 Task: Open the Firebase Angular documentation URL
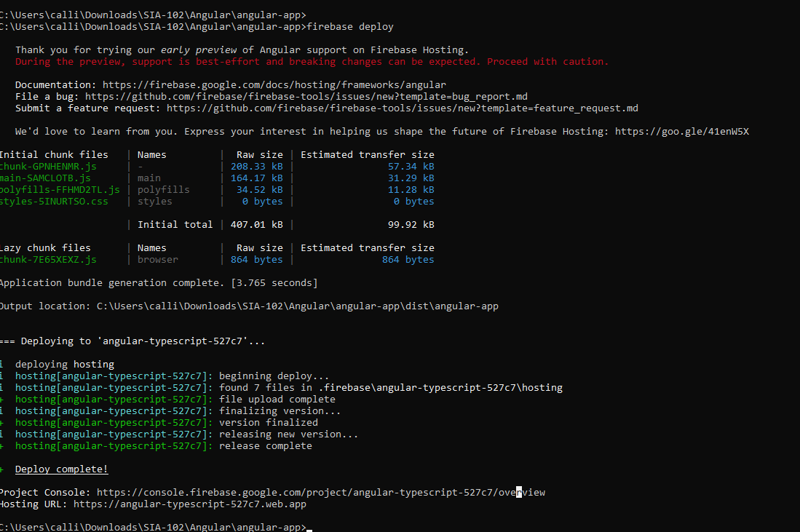coord(274,84)
